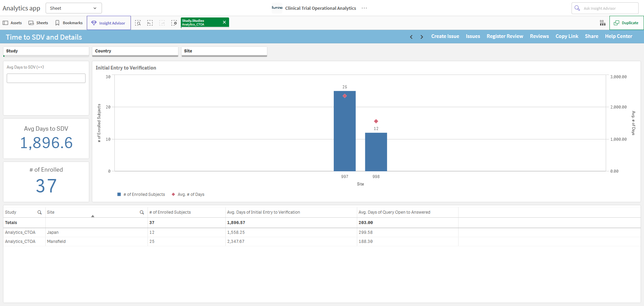This screenshot has width=644, height=306.
Task: Select the bar for site 997
Action: (344, 131)
